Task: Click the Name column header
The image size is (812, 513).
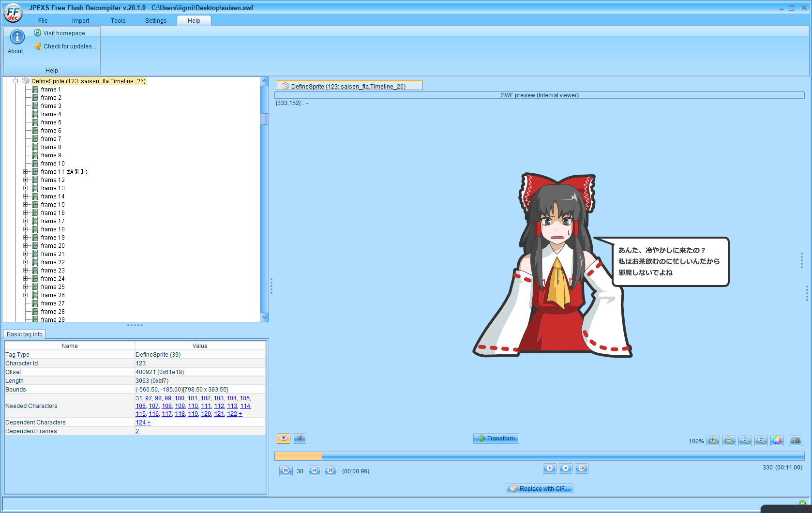Action: click(70, 346)
